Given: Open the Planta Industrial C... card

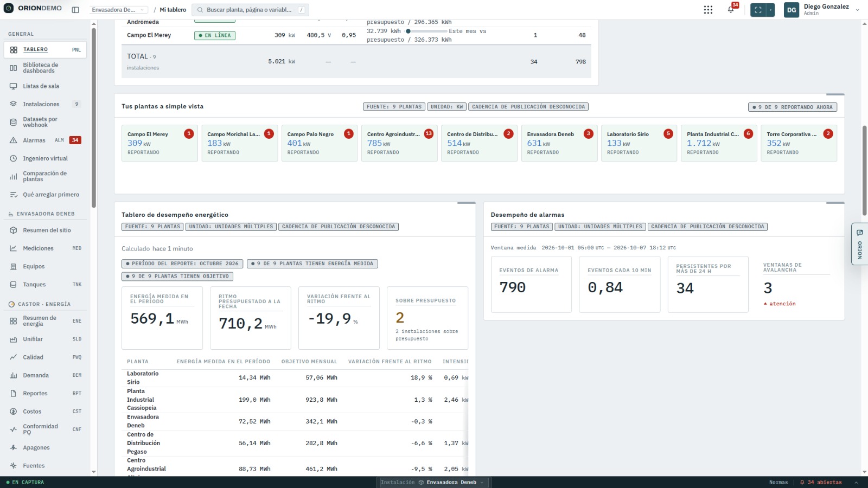Looking at the screenshot, I should click(719, 143).
